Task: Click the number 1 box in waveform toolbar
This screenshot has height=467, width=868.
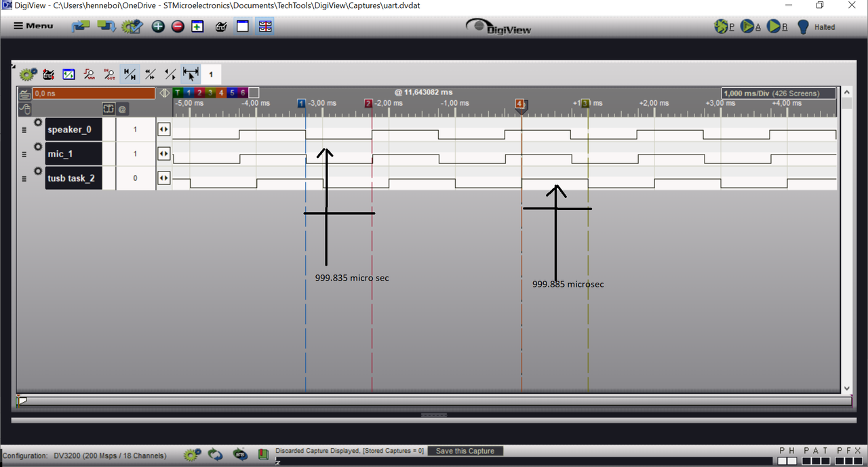Action: coord(211,74)
